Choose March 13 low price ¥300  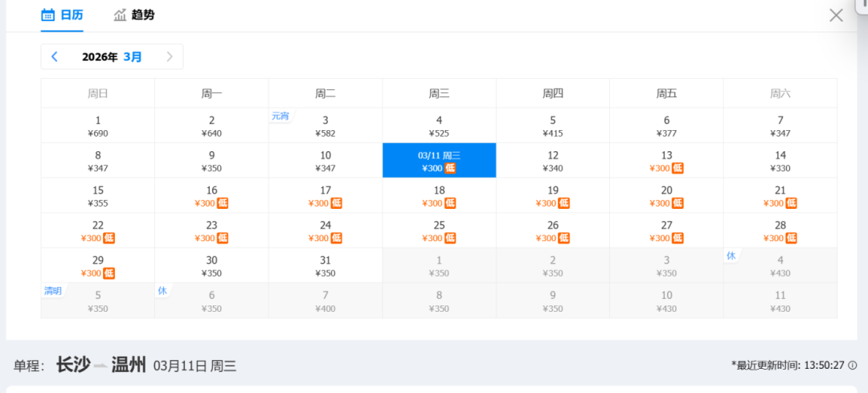666,161
